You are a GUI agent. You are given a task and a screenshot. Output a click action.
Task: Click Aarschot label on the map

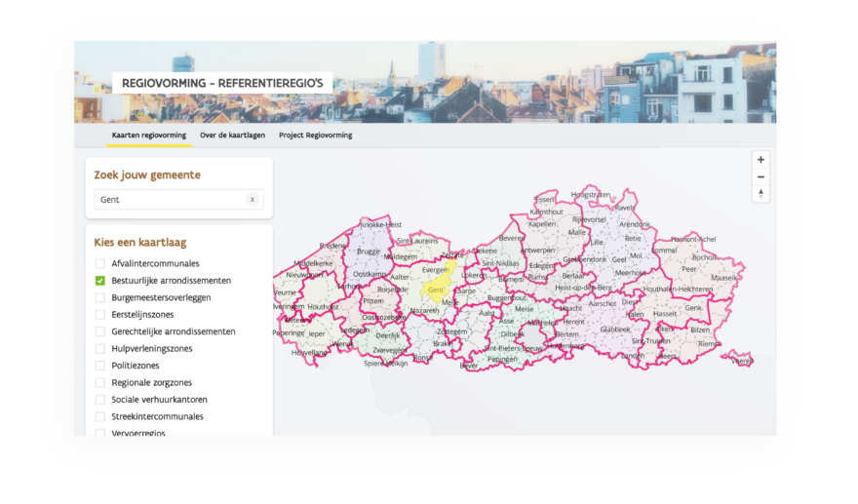coord(603,304)
